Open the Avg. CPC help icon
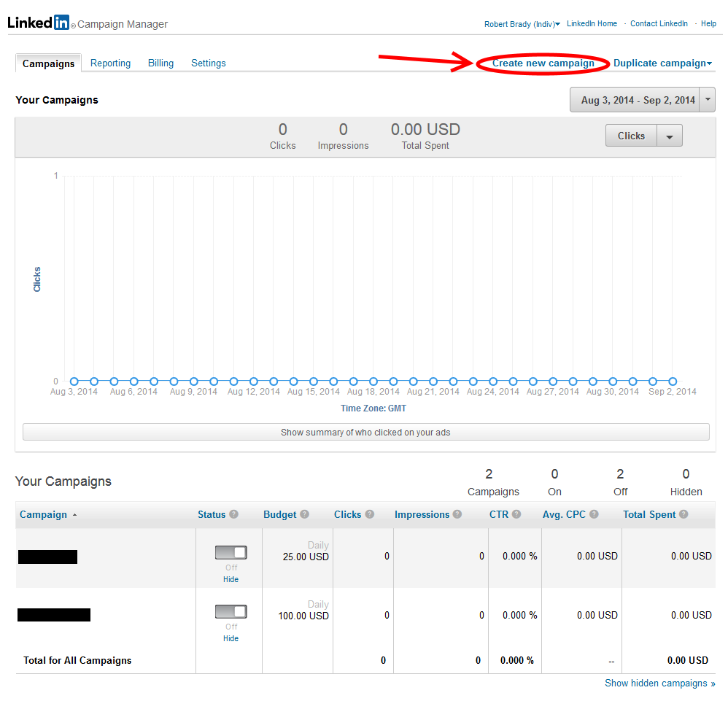Image resolution: width=728 pixels, height=701 pixels. tap(594, 514)
